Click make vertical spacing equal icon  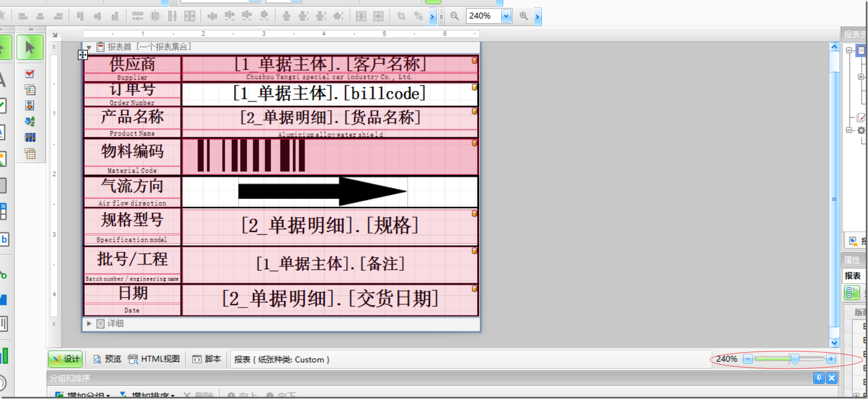(x=286, y=16)
